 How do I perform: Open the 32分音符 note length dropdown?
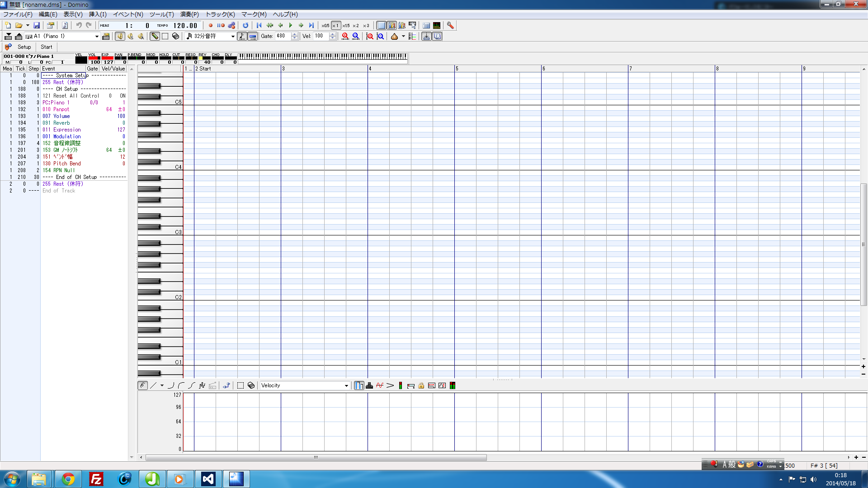(x=233, y=36)
